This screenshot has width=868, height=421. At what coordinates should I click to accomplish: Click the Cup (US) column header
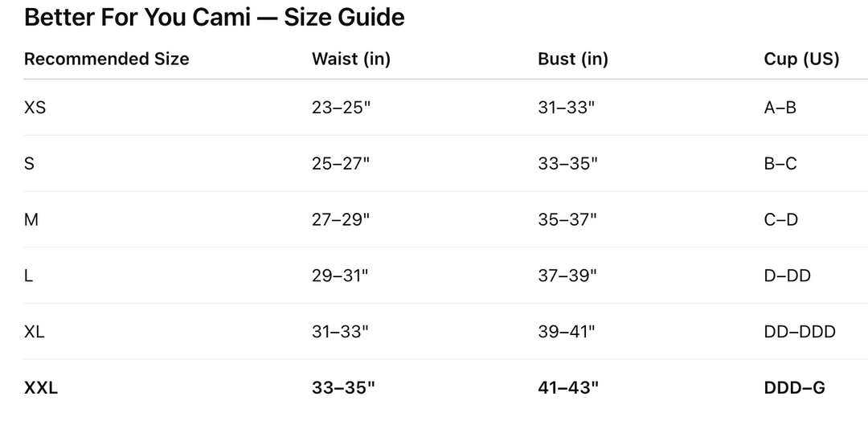(x=801, y=59)
